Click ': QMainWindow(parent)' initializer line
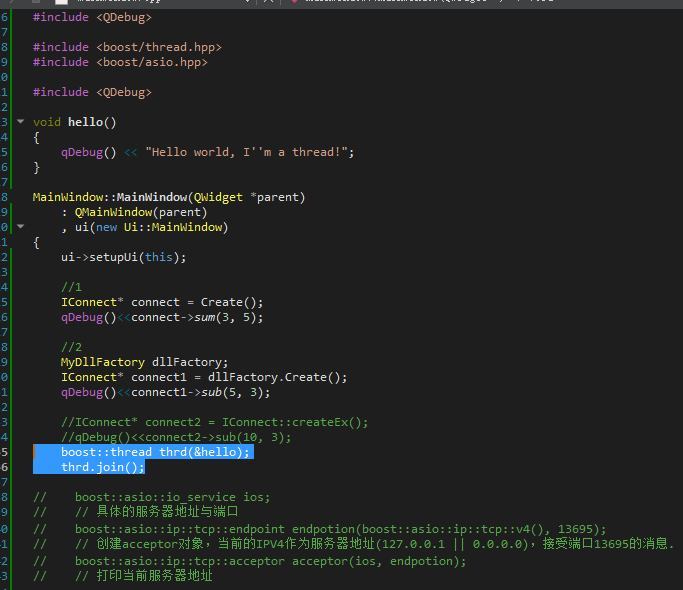Image resolution: width=683 pixels, height=590 pixels. [134, 212]
